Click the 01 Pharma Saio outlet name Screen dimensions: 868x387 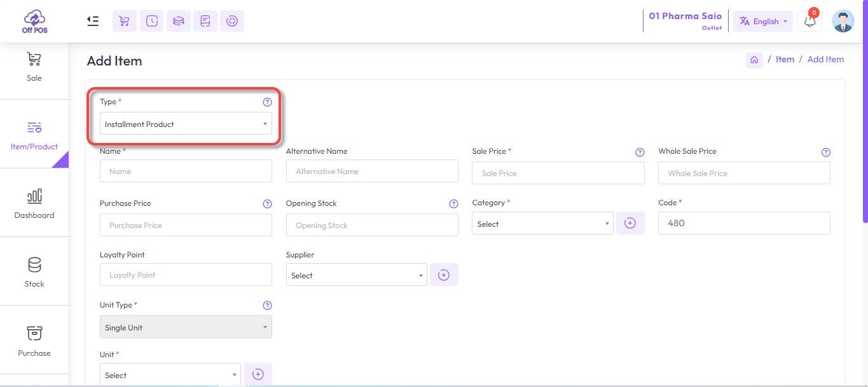tap(685, 16)
